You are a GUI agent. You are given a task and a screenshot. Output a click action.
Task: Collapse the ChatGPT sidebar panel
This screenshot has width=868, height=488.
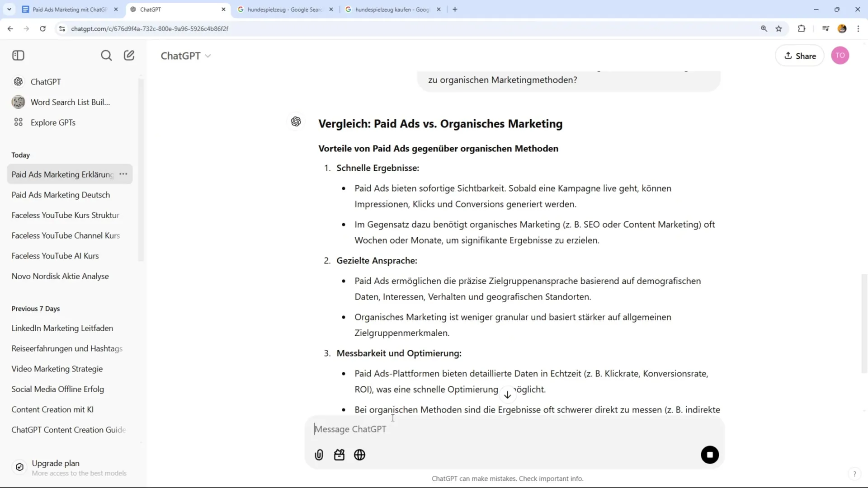(x=18, y=56)
